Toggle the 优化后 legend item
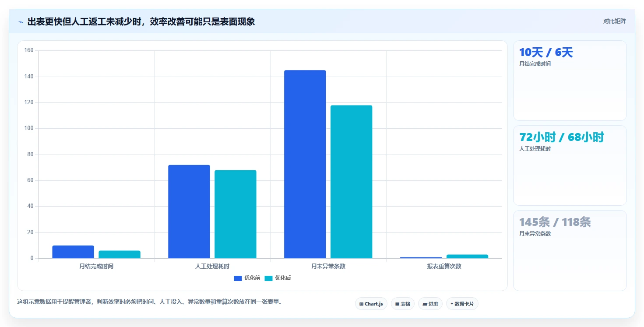 click(278, 278)
